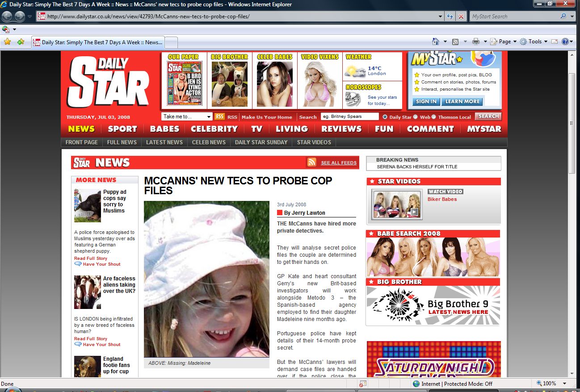Image resolution: width=580 pixels, height=392 pixels.
Task: Click the MyStar SIGN IN button
Action: 426,101
